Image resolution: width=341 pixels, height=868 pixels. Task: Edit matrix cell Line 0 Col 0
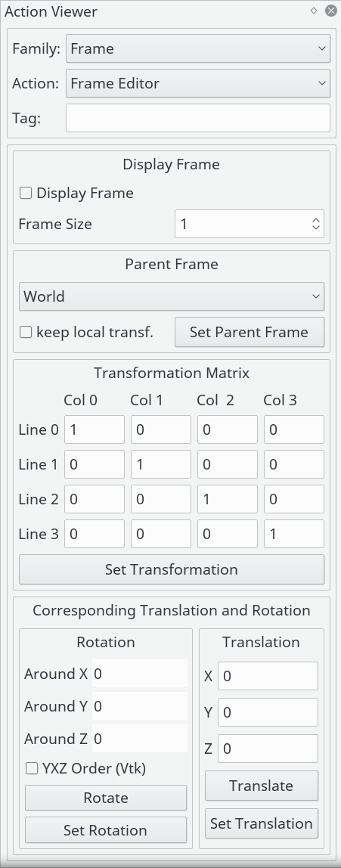[x=95, y=429]
